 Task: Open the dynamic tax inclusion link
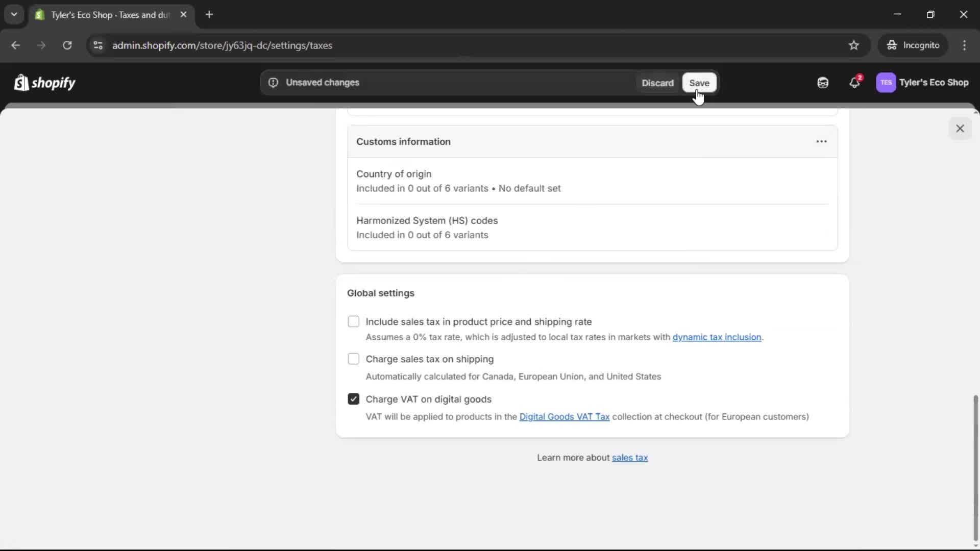pos(717,337)
